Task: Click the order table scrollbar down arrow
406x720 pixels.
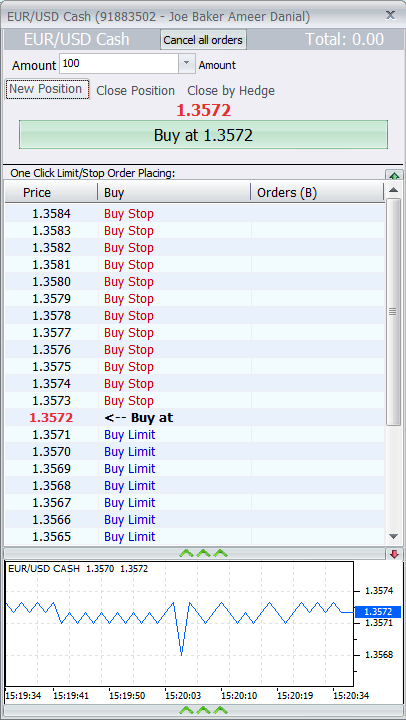Action: click(x=394, y=536)
